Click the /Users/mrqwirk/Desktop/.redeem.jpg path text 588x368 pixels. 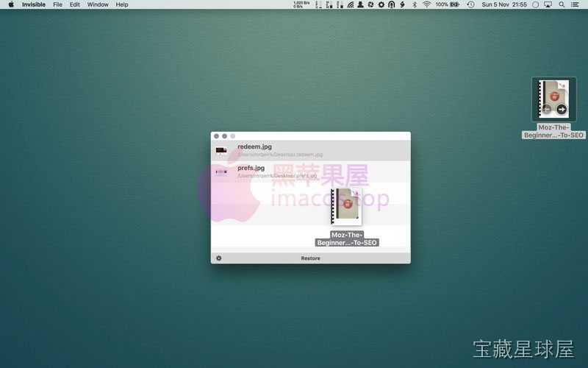(280, 155)
